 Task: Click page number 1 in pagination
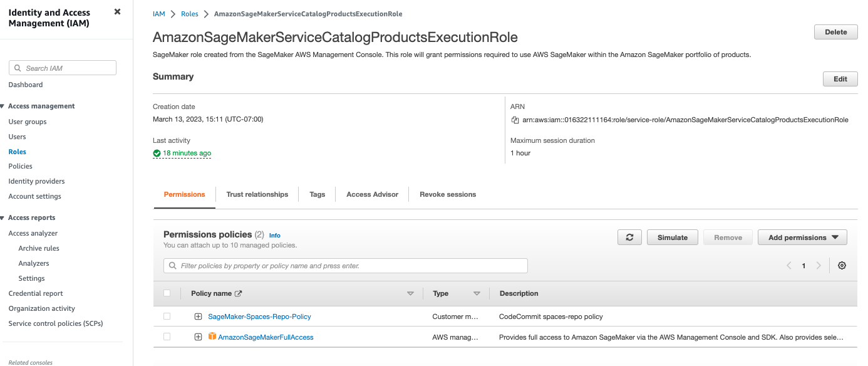(803, 266)
